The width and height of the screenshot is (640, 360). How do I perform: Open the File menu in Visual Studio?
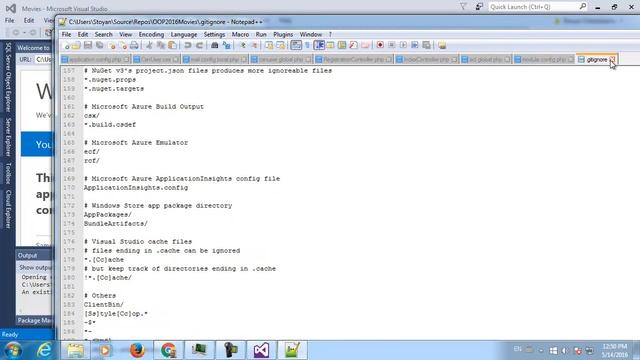coord(9,20)
